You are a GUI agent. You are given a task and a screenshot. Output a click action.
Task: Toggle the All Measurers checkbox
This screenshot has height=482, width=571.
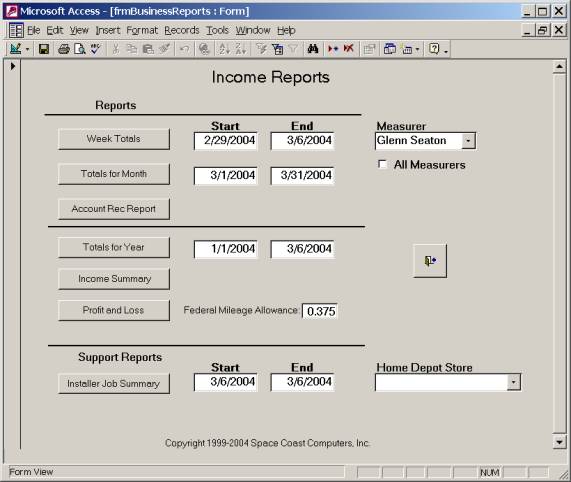coord(382,164)
